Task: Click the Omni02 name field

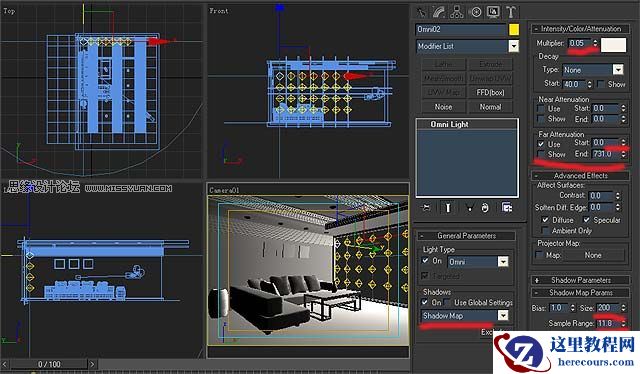Action: (461, 29)
